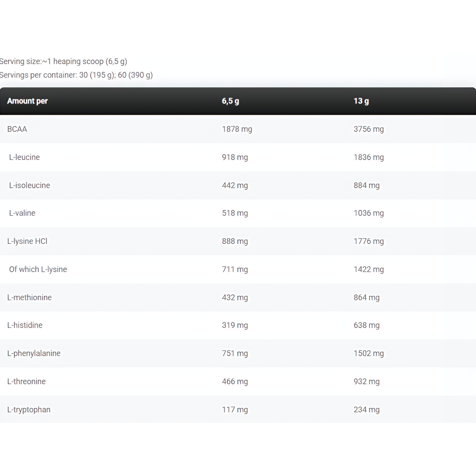The width and height of the screenshot is (476, 476).
Task: Click the '6,5 g' column header
Action: click(230, 101)
